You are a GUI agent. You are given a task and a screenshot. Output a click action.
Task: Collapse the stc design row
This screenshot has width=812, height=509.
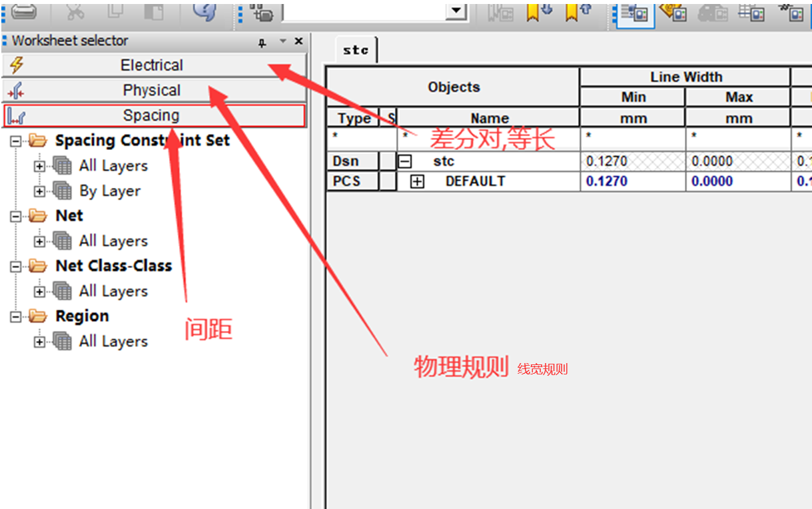tap(404, 161)
